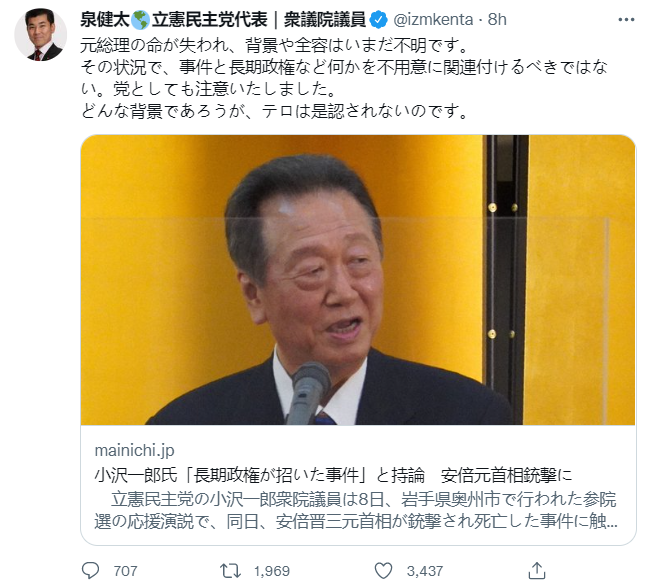
Task: Click tweet line どんな背景であろうが、テロは是認されない
Action: pos(274,111)
